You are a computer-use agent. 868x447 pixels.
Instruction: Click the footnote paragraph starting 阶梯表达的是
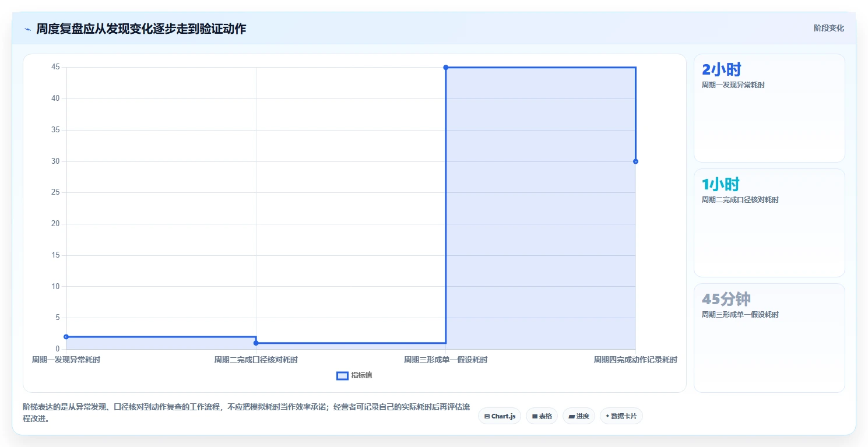coord(246,412)
